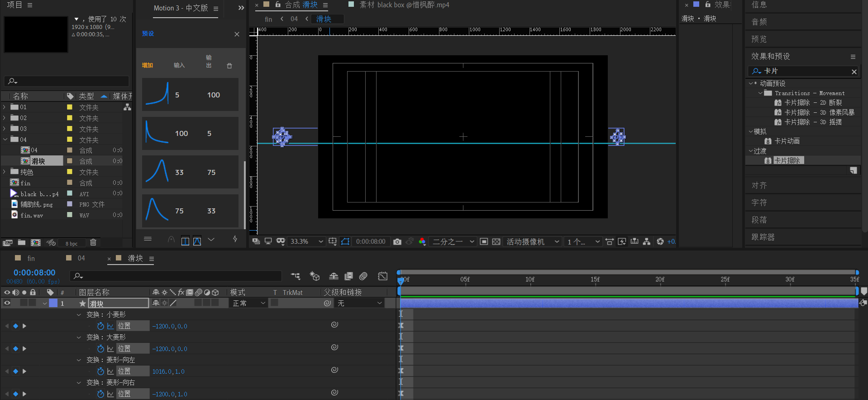The height and width of the screenshot is (400, 868).
Task: Open blending mode dropdown showing 正常
Action: coord(249,303)
